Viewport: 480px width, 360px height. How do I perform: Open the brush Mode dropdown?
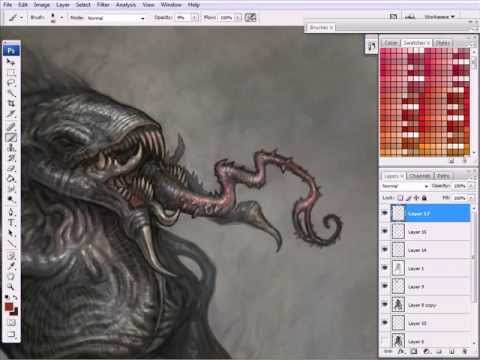pos(116,18)
